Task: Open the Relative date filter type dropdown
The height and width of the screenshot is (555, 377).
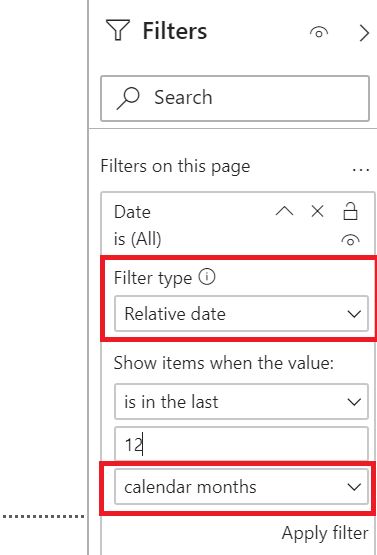Action: click(241, 314)
